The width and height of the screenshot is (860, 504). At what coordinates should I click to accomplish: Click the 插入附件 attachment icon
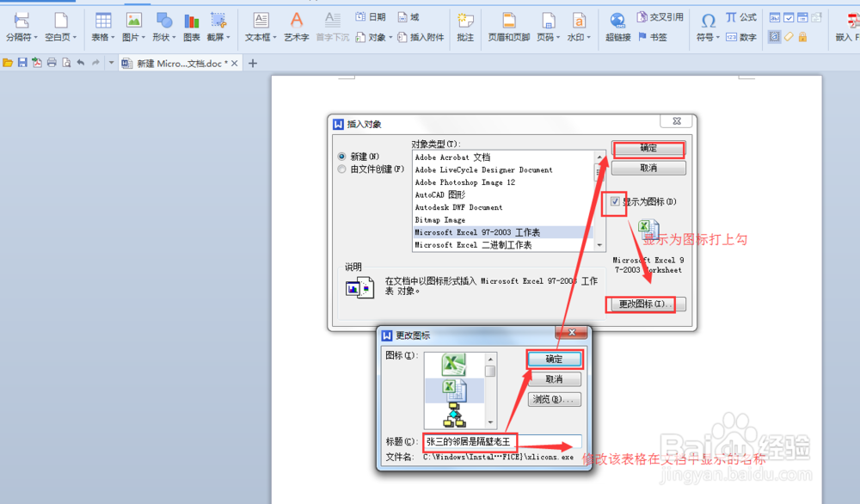[x=421, y=37]
